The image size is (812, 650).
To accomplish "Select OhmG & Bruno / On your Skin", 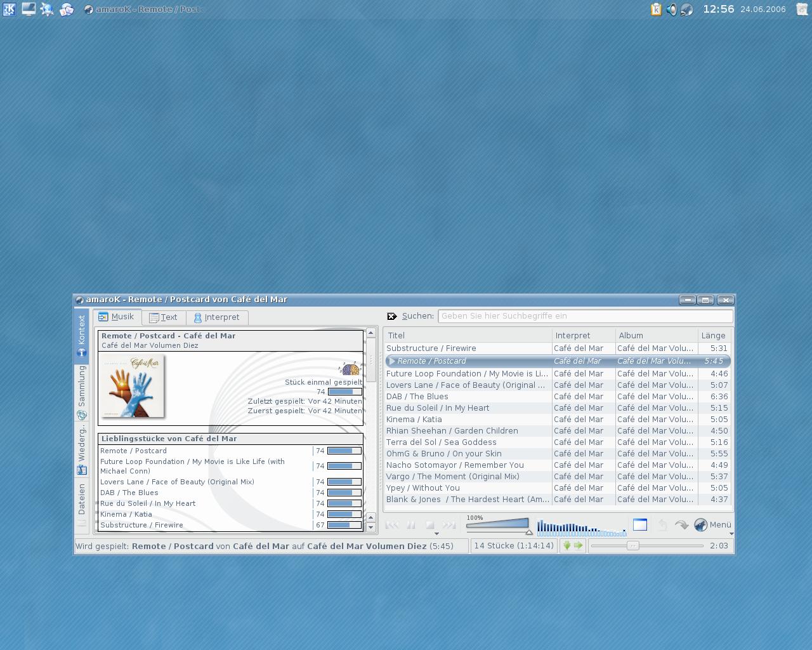I will [x=558, y=454].
